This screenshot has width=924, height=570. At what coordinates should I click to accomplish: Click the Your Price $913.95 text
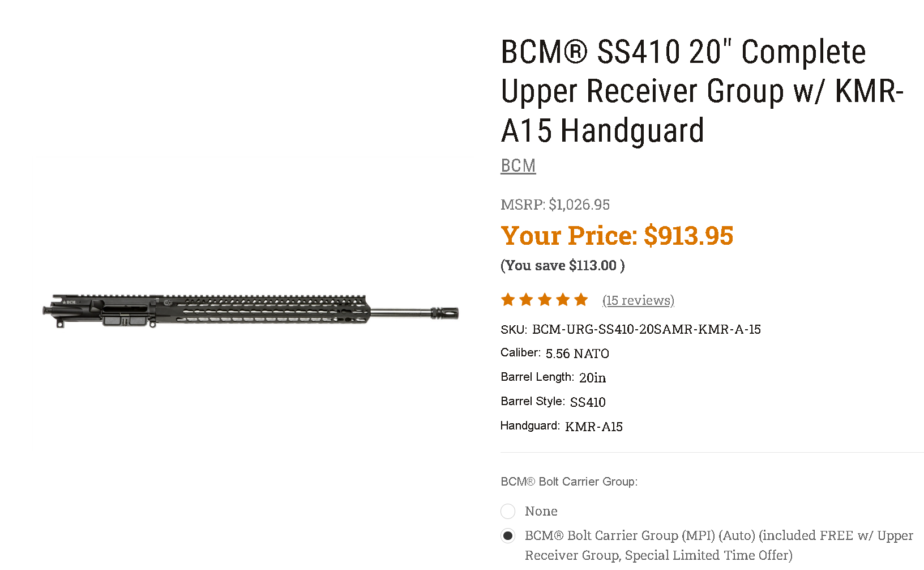point(617,236)
